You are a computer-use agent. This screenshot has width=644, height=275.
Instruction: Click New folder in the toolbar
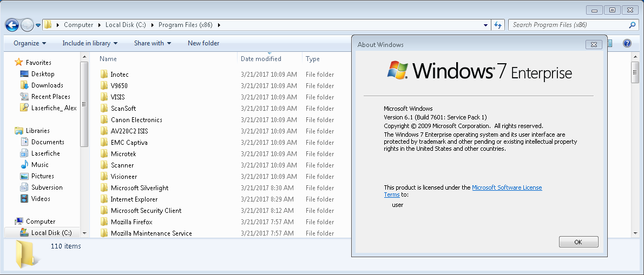pos(203,43)
